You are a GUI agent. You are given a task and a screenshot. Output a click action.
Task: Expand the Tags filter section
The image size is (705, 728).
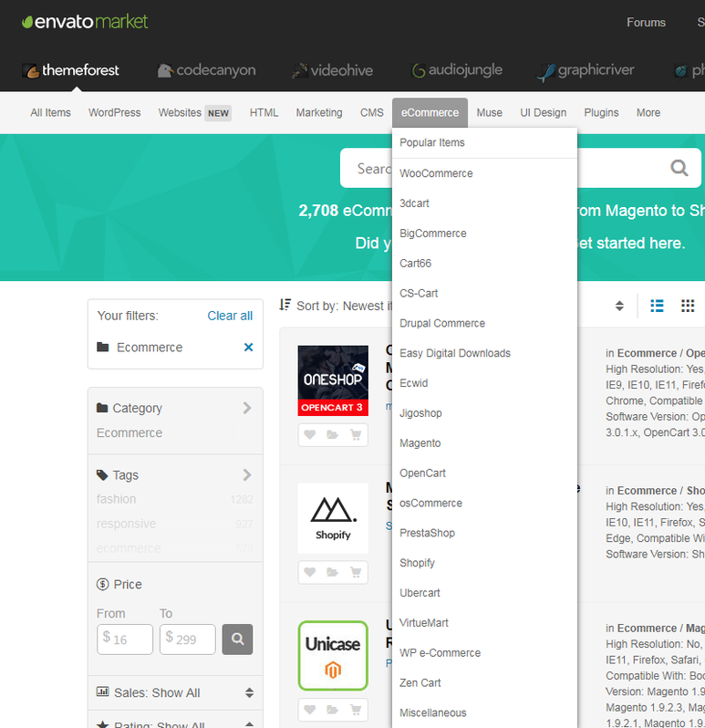coord(246,475)
